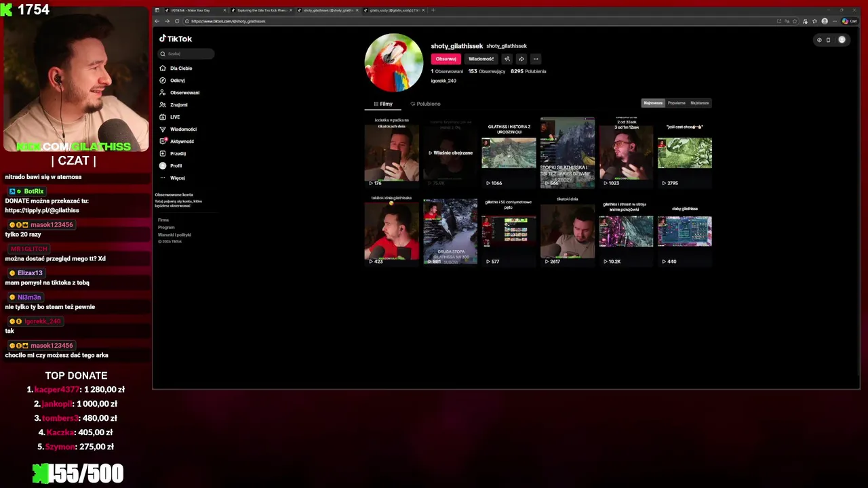Open the profile three-dots more menu

536,59
